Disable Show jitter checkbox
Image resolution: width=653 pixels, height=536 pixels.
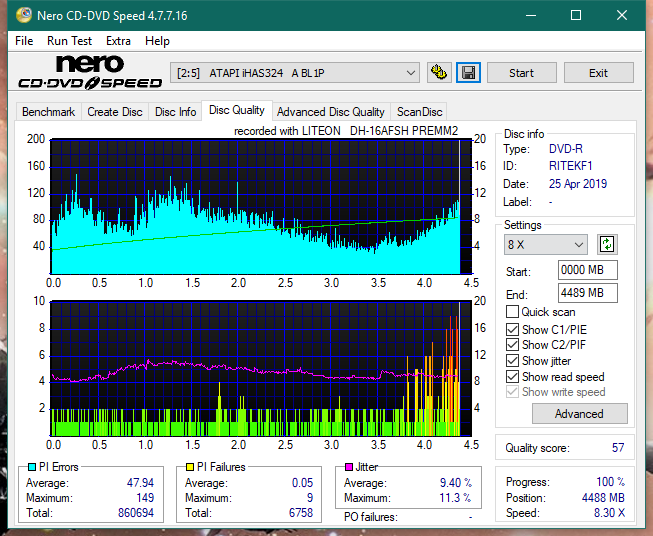pyautogui.click(x=512, y=361)
